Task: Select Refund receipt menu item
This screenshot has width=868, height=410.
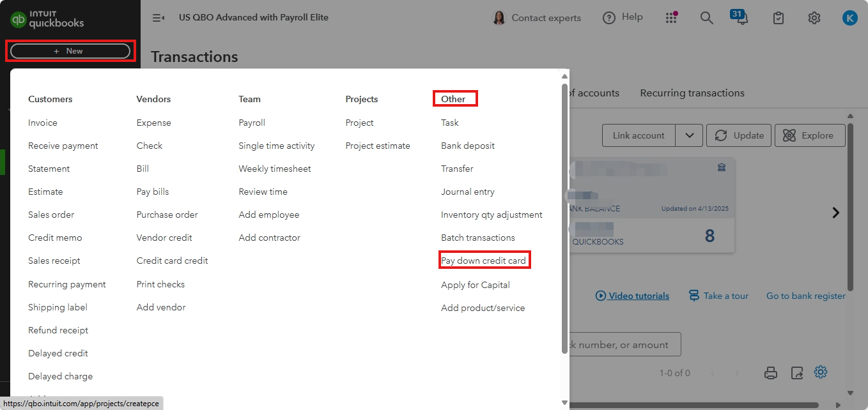Action: point(58,330)
